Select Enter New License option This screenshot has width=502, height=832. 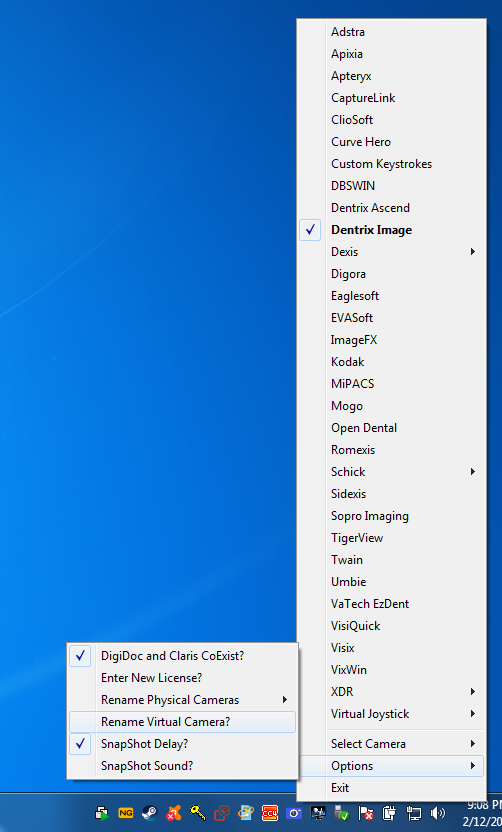tap(183, 678)
